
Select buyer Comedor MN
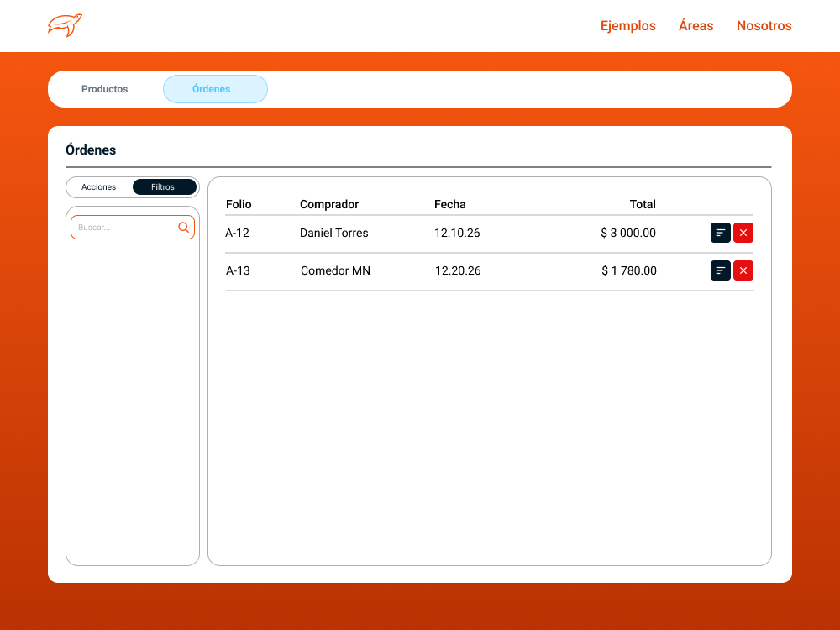point(335,270)
